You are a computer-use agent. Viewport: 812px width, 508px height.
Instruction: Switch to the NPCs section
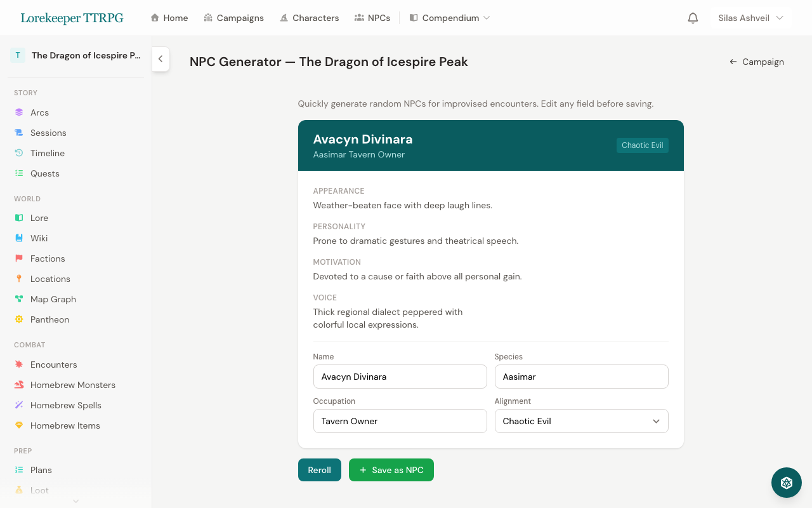tap(372, 18)
